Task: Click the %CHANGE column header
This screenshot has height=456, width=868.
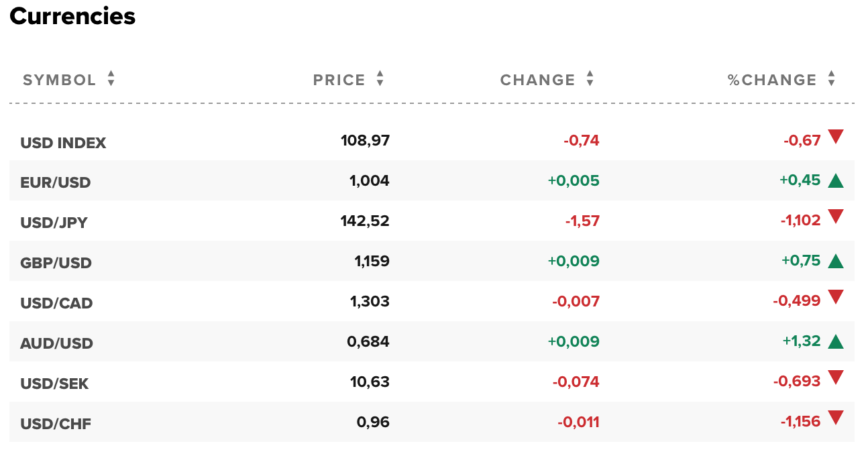Action: coord(772,80)
